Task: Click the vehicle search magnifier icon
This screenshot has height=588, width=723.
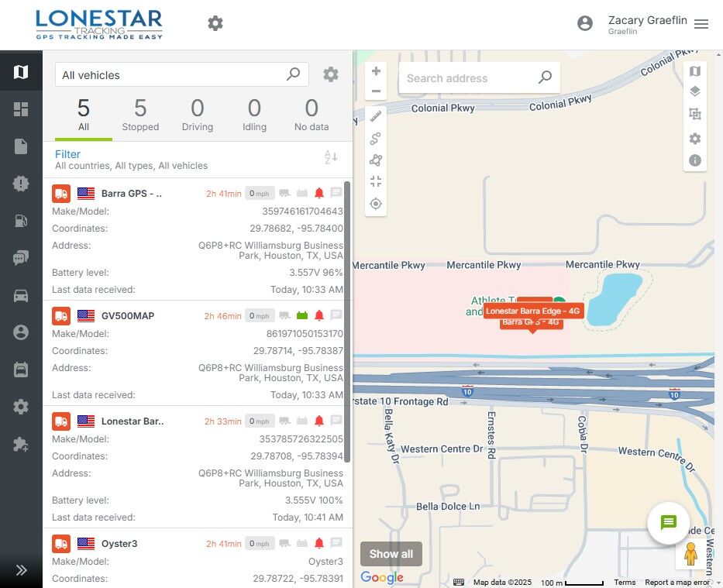Action: (293, 74)
